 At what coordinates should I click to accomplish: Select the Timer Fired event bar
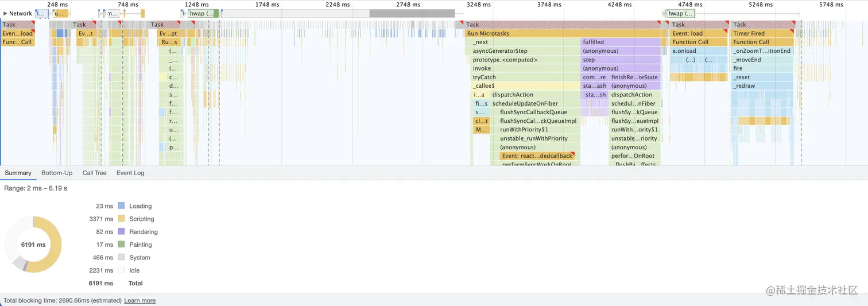[x=762, y=33]
